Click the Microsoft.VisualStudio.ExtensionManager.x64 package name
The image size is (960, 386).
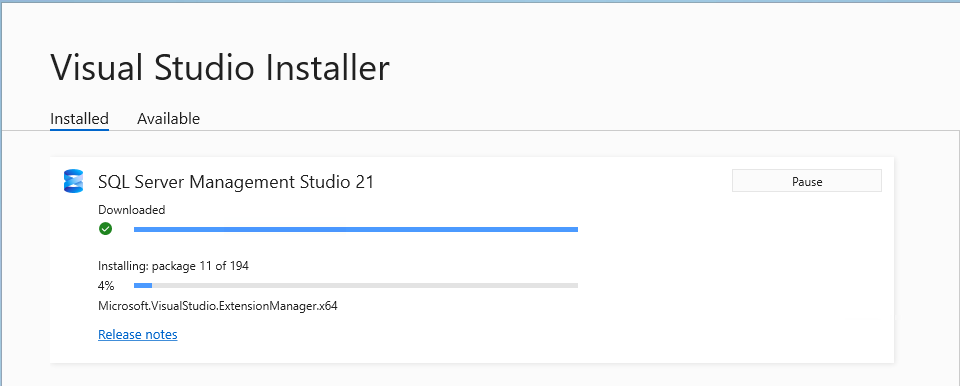[218, 306]
